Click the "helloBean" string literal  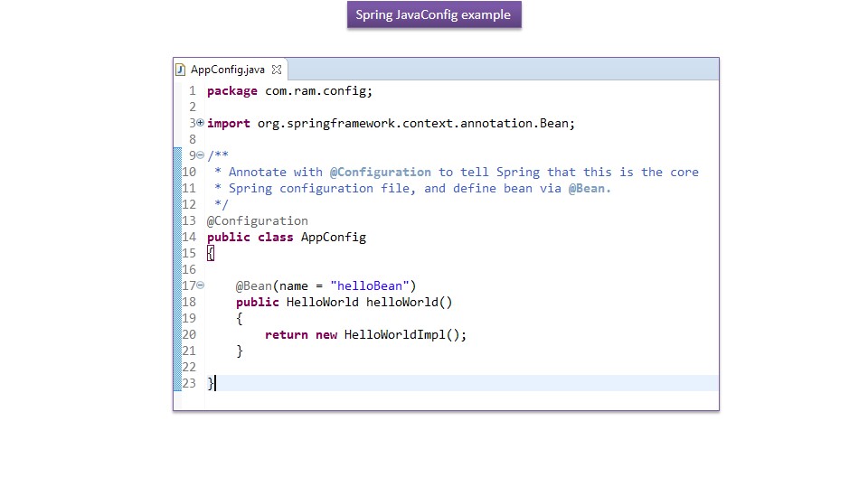pyautogui.click(x=369, y=286)
